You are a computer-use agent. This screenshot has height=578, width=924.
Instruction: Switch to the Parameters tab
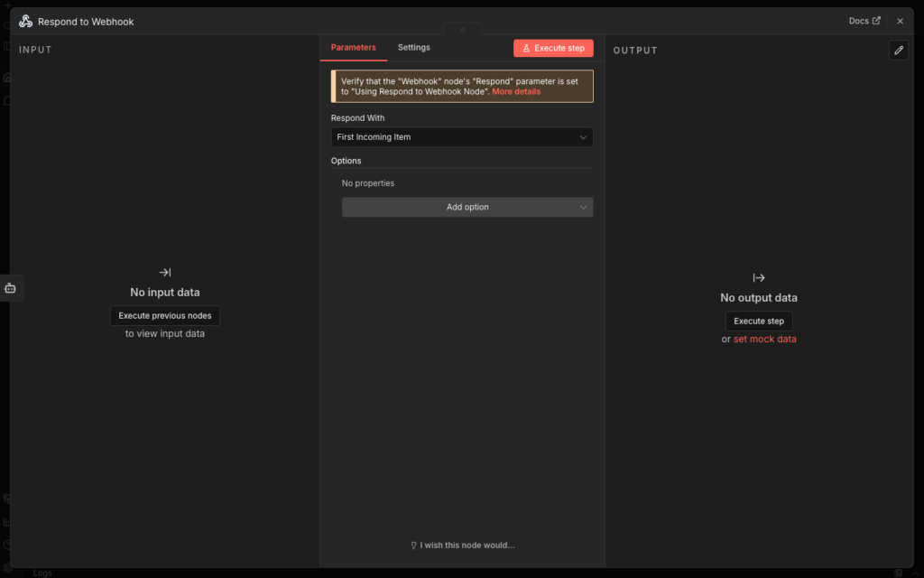pyautogui.click(x=353, y=47)
